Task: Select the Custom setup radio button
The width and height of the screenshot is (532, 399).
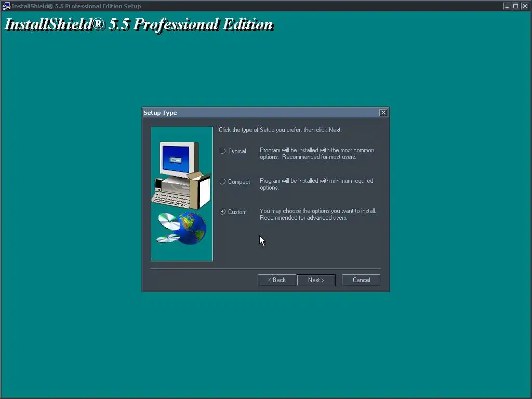Action: [222, 212]
